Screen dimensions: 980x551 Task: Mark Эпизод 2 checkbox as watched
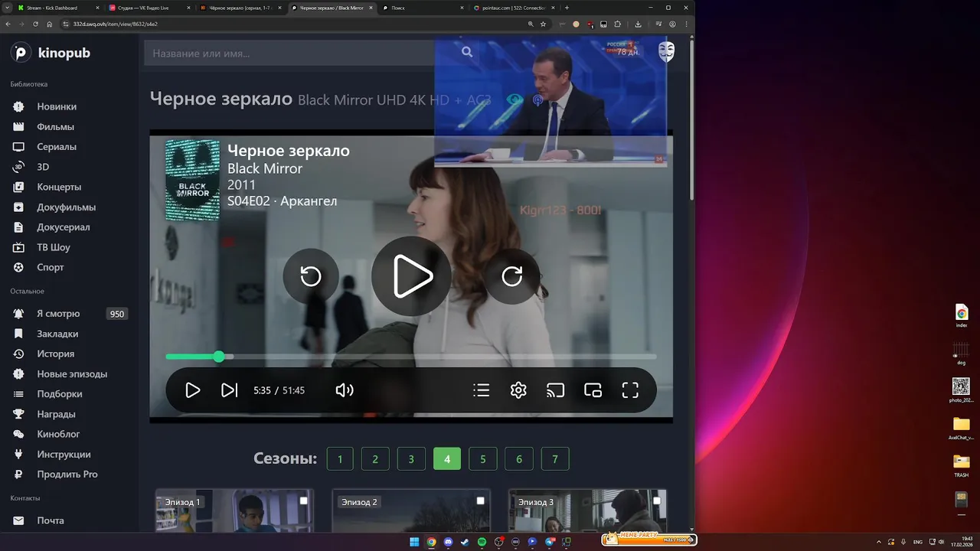[x=481, y=500]
